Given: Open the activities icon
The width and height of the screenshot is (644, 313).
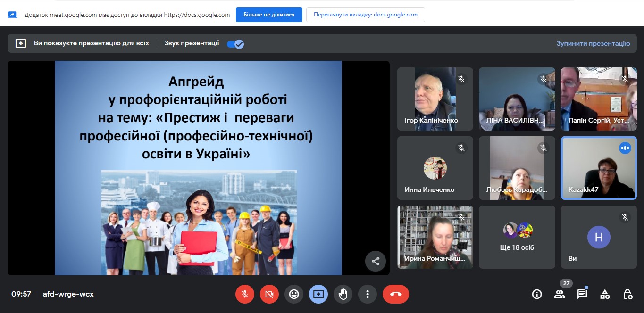Looking at the screenshot, I should pyautogui.click(x=605, y=294).
